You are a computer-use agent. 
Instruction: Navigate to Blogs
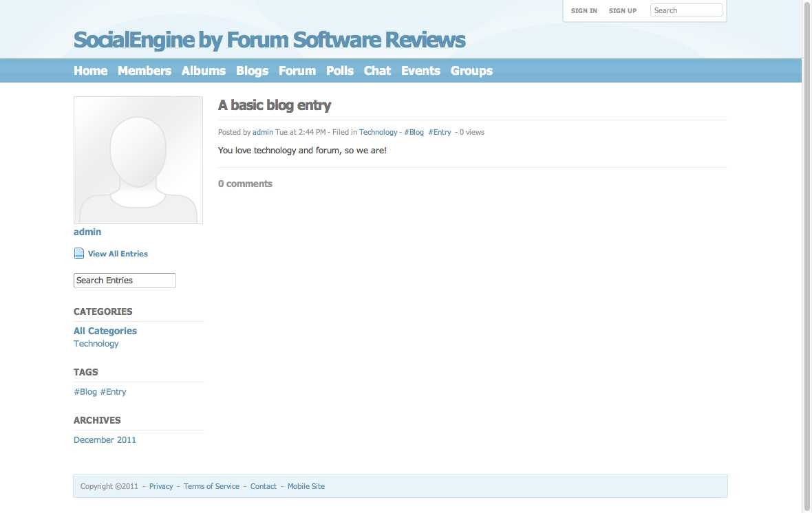(252, 71)
